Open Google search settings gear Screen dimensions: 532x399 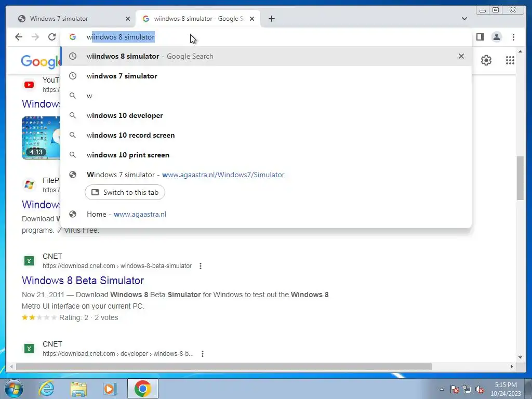486,60
